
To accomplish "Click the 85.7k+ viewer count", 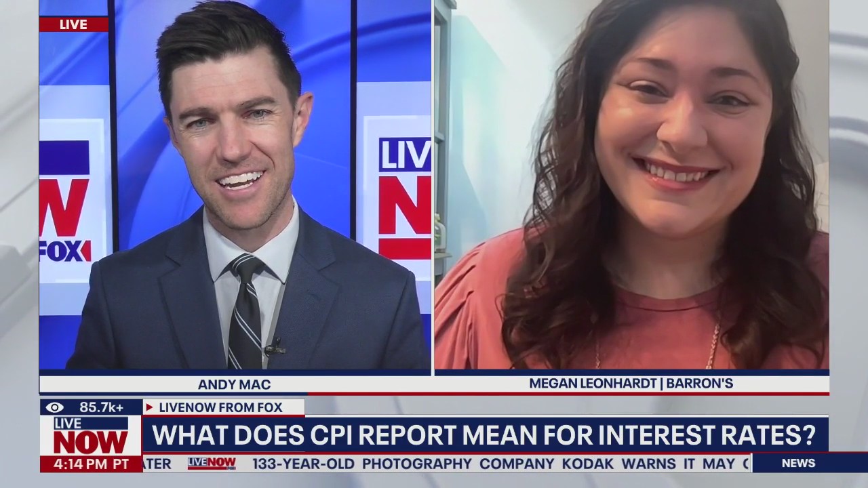I will tap(102, 407).
